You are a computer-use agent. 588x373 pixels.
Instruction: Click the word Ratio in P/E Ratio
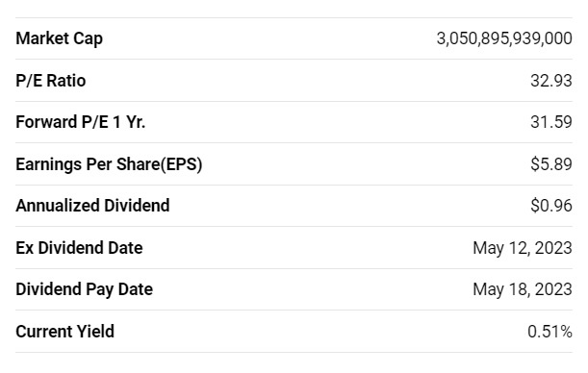click(66, 81)
